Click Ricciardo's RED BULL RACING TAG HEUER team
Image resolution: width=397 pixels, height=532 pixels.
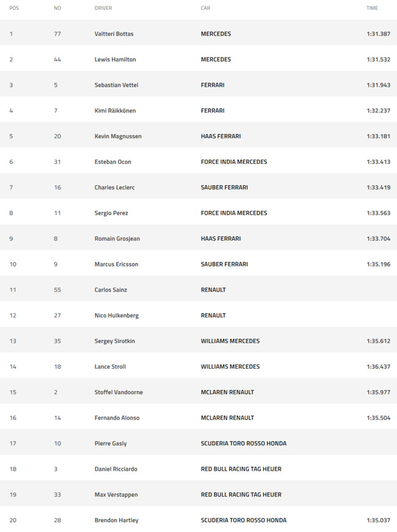tap(241, 469)
